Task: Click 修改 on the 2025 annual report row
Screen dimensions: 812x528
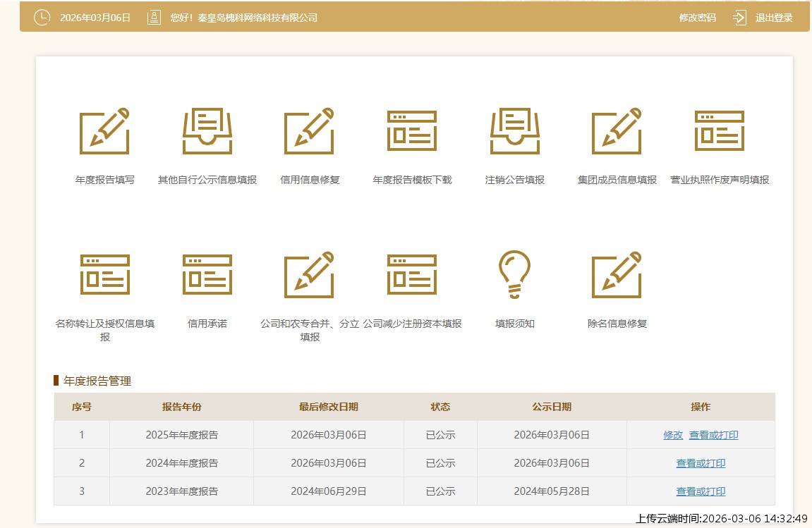Action: [x=673, y=435]
